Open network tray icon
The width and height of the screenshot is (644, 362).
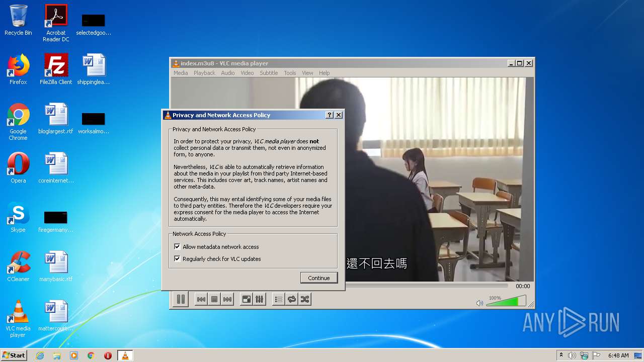584,355
